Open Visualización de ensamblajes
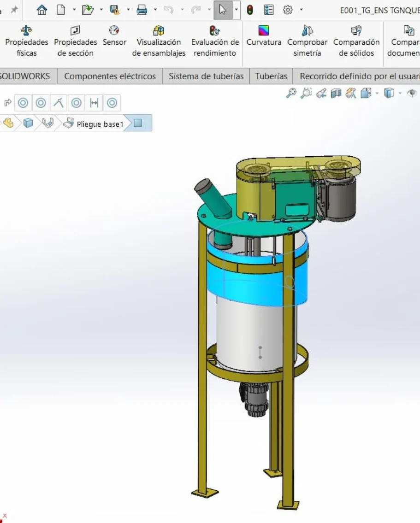This screenshot has height=523, width=420. coord(159,41)
